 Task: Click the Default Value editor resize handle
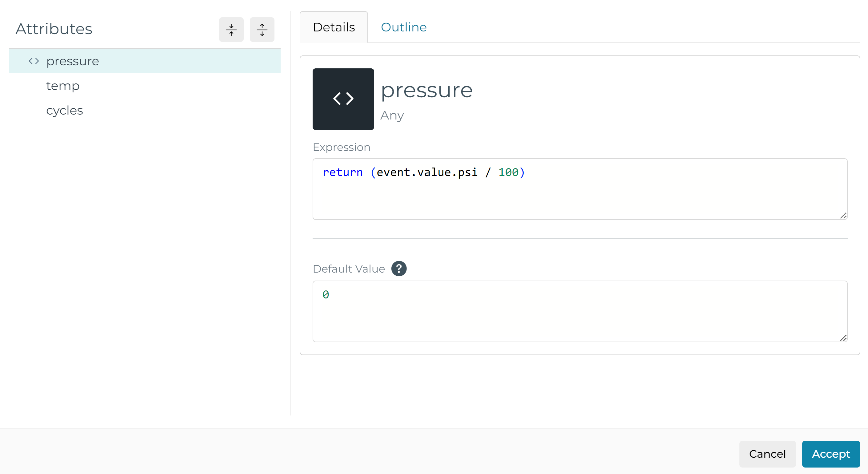[843, 338]
